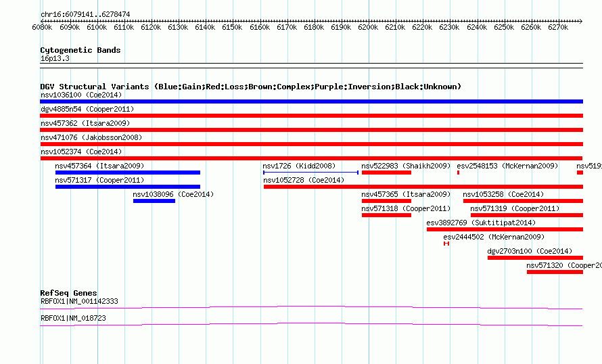The image size is (602, 364).
Task: Click the Cytogenetic Bands track title
Action: 80,50
